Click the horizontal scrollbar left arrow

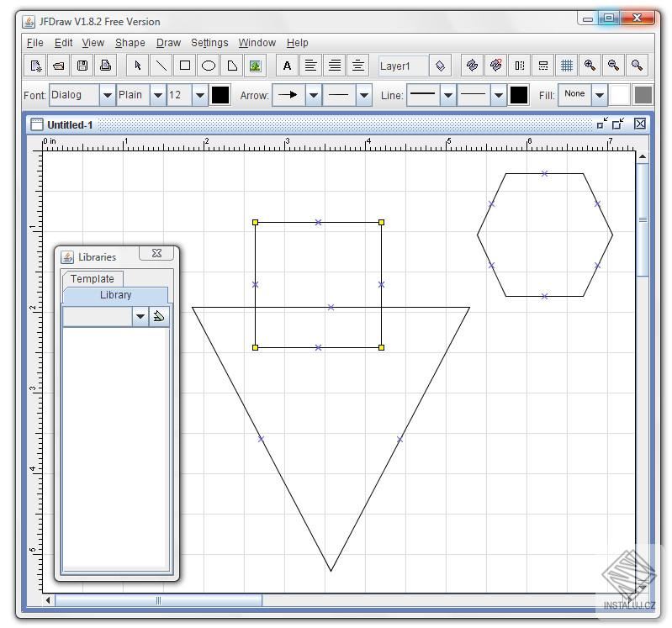48,600
